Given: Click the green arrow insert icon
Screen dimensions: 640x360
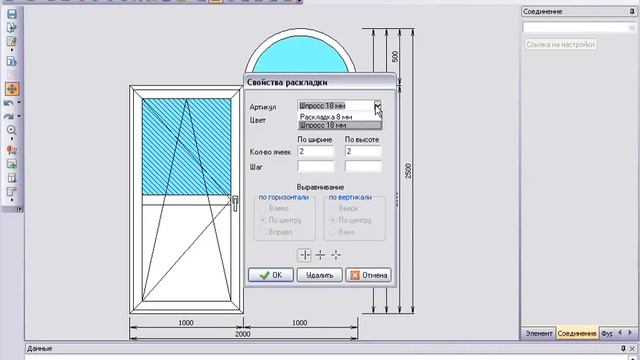Looking at the screenshot, I should coord(11,164).
